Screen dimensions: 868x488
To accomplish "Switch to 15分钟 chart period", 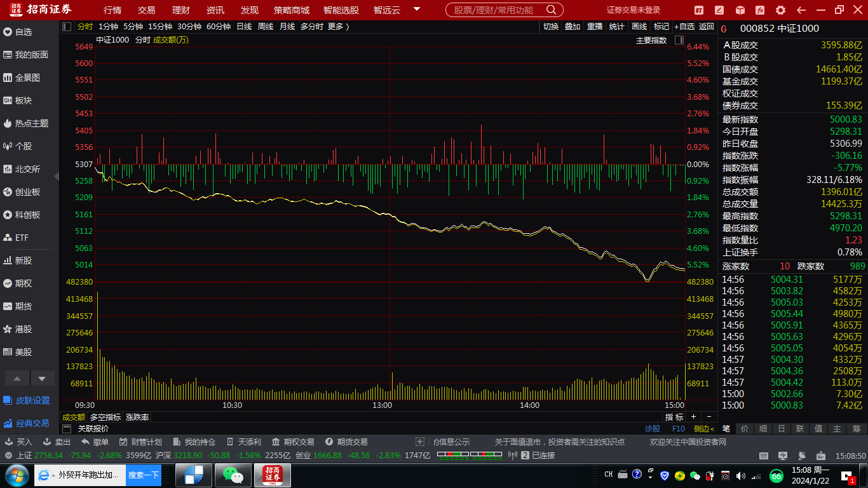I will pyautogui.click(x=160, y=27).
